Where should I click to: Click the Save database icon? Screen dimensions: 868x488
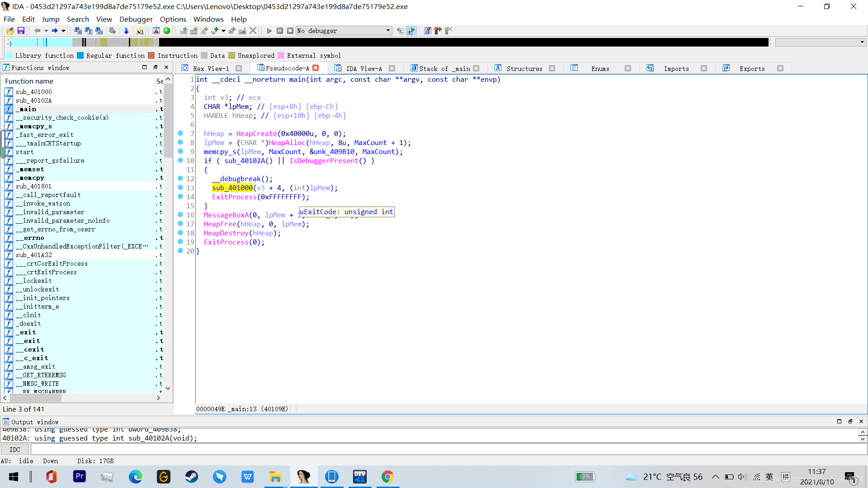pyautogui.click(x=21, y=31)
